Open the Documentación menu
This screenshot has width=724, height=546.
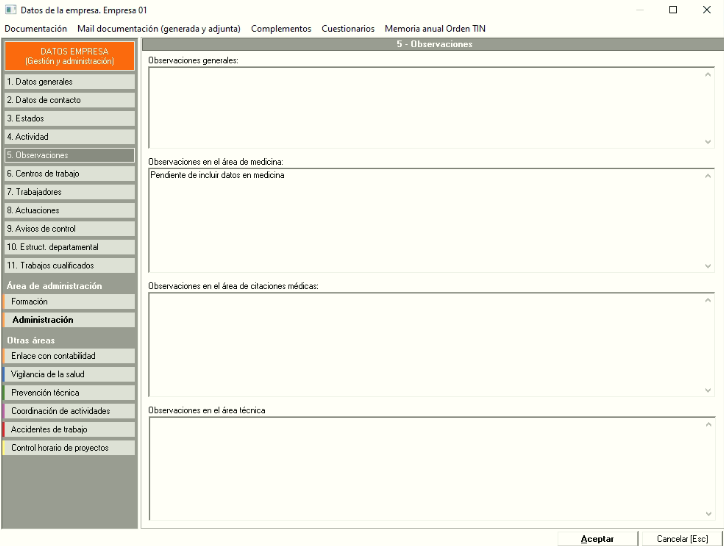36,29
